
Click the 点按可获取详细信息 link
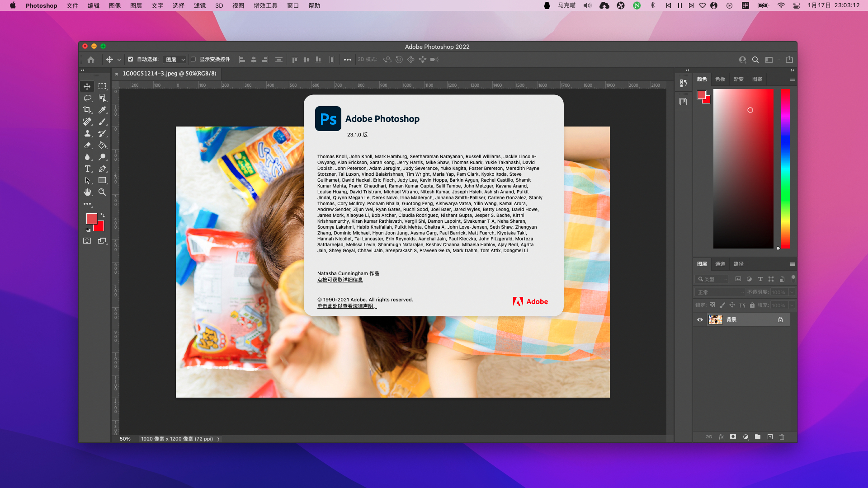[340, 280]
